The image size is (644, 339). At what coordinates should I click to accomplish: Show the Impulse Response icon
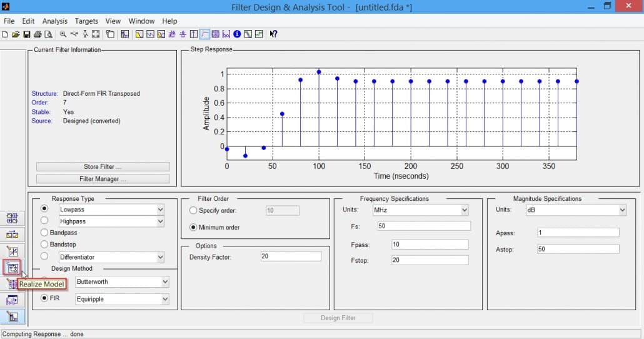coord(193,34)
